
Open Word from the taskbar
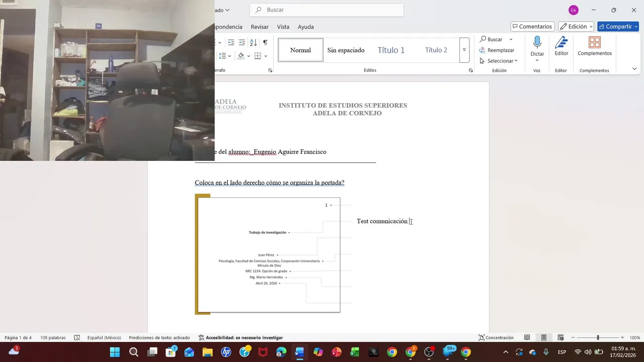299,352
